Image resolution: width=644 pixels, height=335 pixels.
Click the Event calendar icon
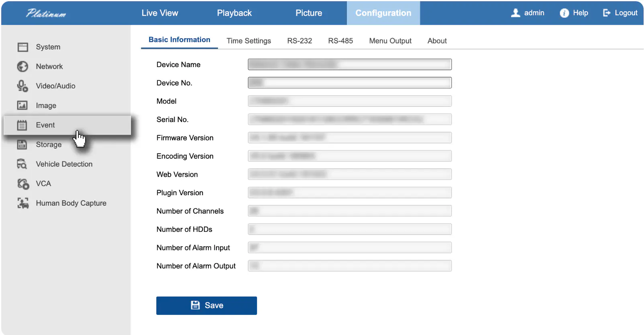coord(22,125)
